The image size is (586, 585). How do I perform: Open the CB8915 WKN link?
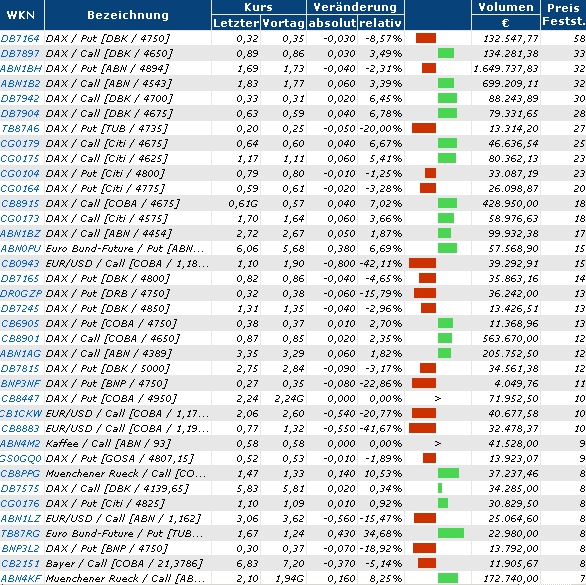(x=20, y=204)
